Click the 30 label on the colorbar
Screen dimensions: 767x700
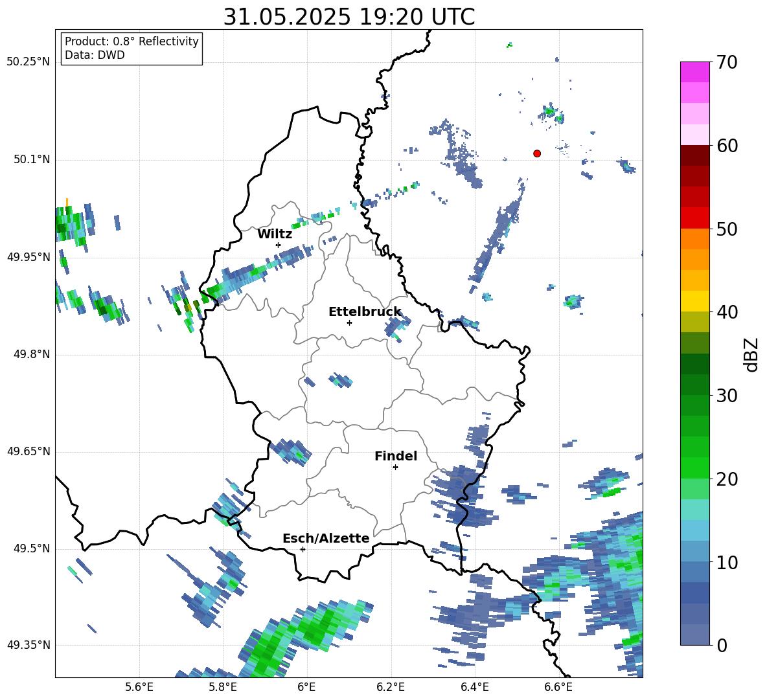(726, 396)
